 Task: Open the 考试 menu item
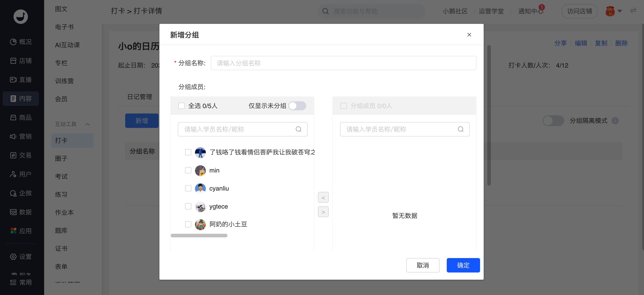[61, 177]
